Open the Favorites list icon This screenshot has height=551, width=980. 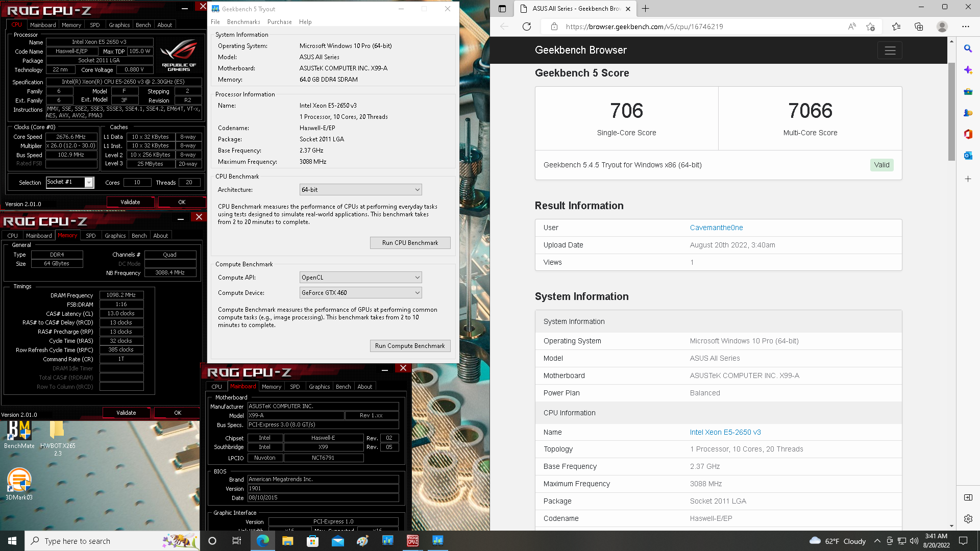pyautogui.click(x=896, y=27)
